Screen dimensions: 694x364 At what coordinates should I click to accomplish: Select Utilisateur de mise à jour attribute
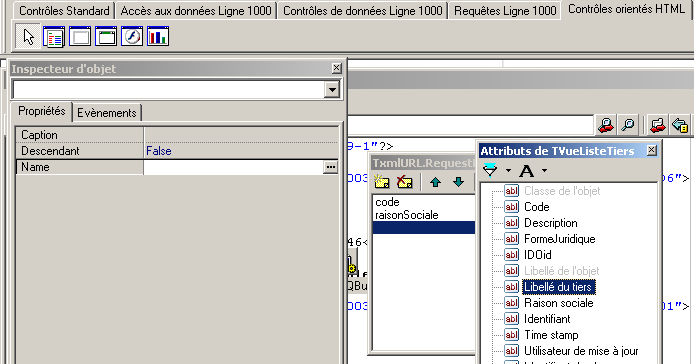point(581,351)
